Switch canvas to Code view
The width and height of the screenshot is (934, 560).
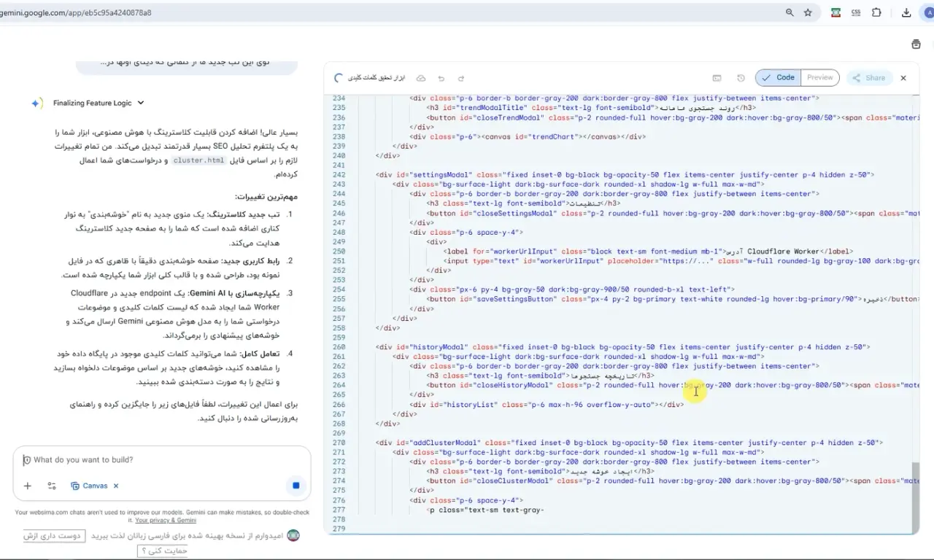pos(779,77)
